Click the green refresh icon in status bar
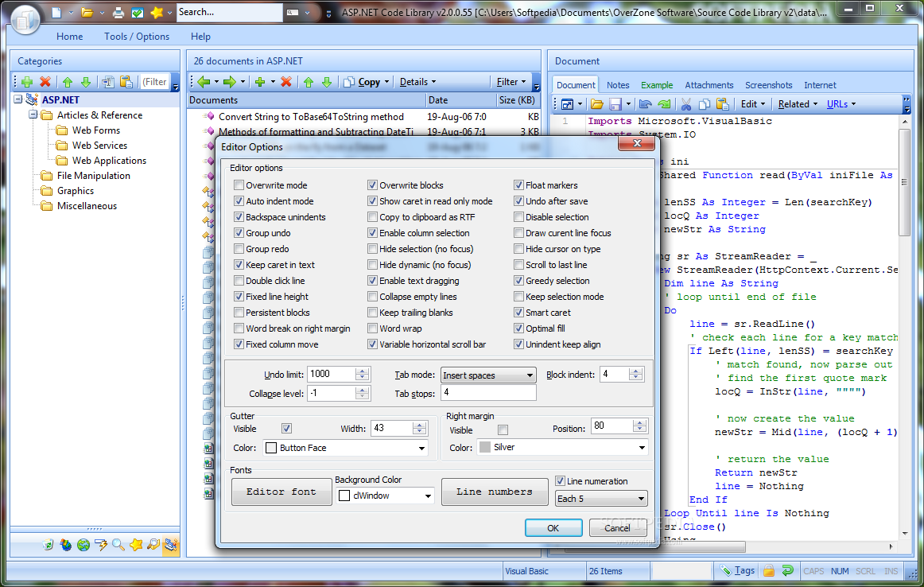 787,570
